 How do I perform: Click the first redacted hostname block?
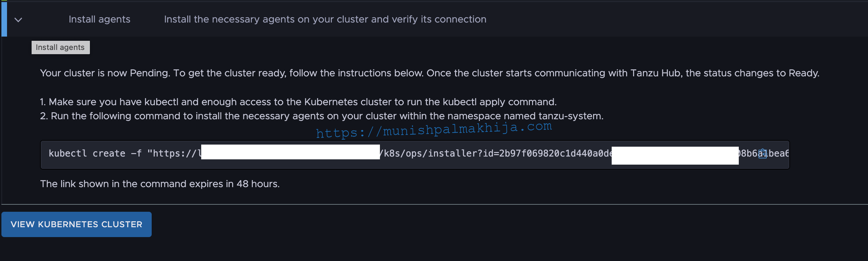pyautogui.click(x=290, y=152)
